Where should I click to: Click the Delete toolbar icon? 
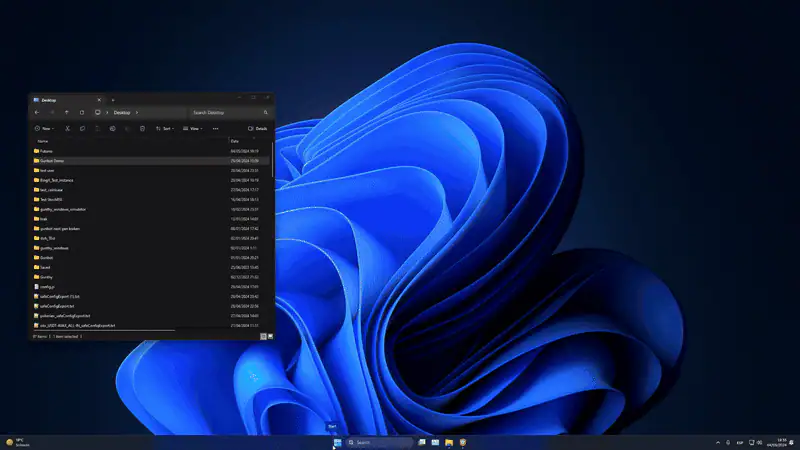click(x=142, y=129)
